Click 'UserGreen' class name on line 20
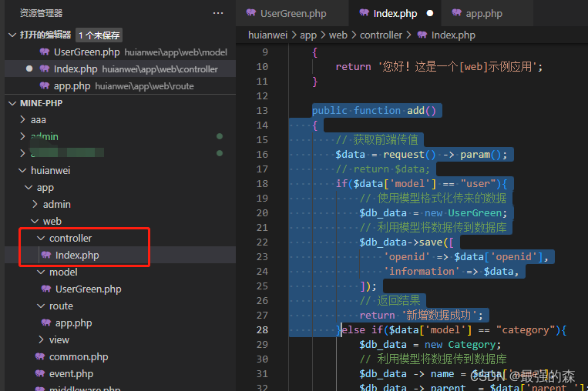The width and height of the screenshot is (588, 391). pos(475,212)
